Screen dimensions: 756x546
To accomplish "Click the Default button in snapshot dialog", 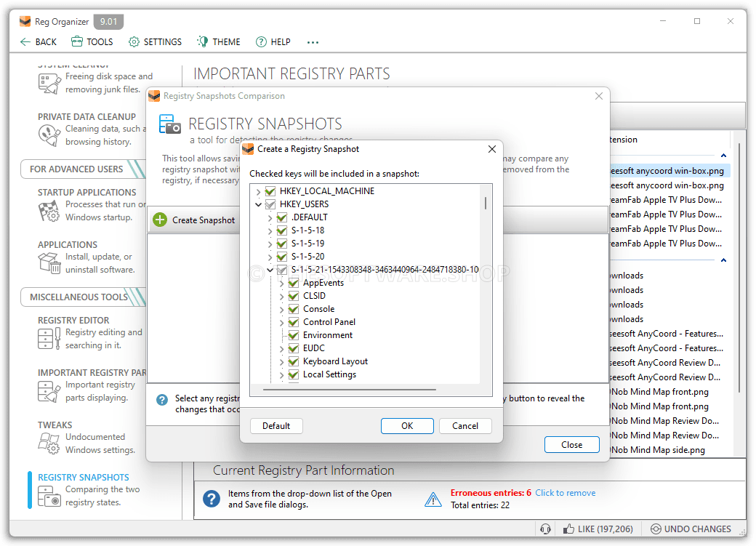I will click(x=276, y=426).
